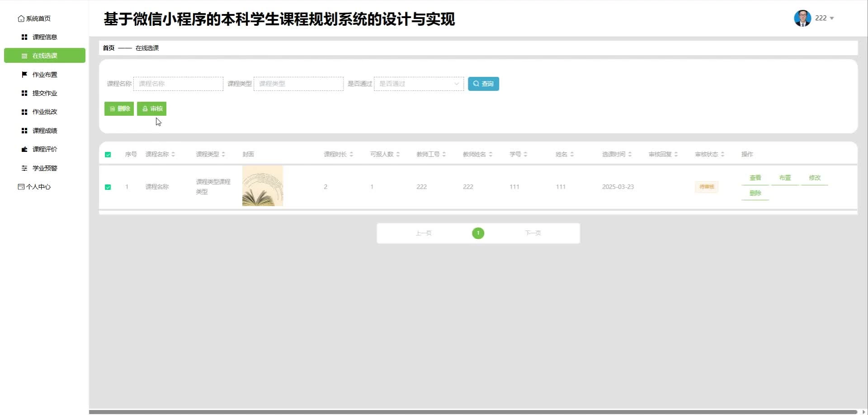Click the green 审核 button

click(x=152, y=108)
